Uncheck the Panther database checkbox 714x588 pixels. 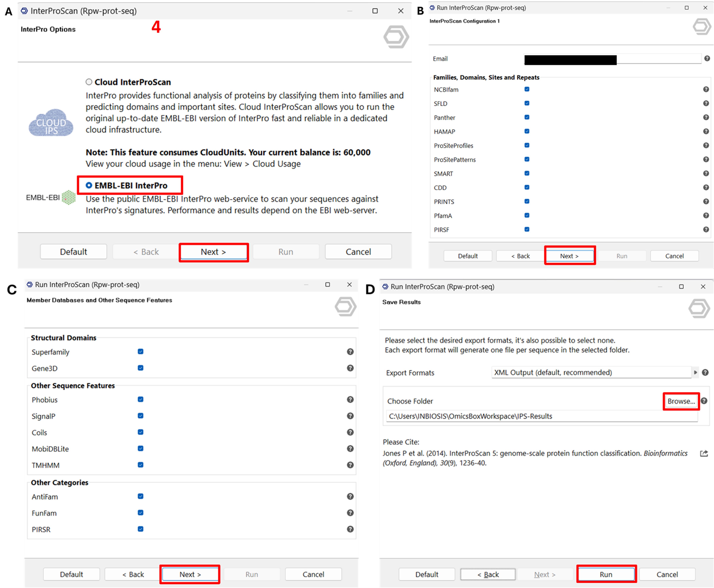coord(527,117)
